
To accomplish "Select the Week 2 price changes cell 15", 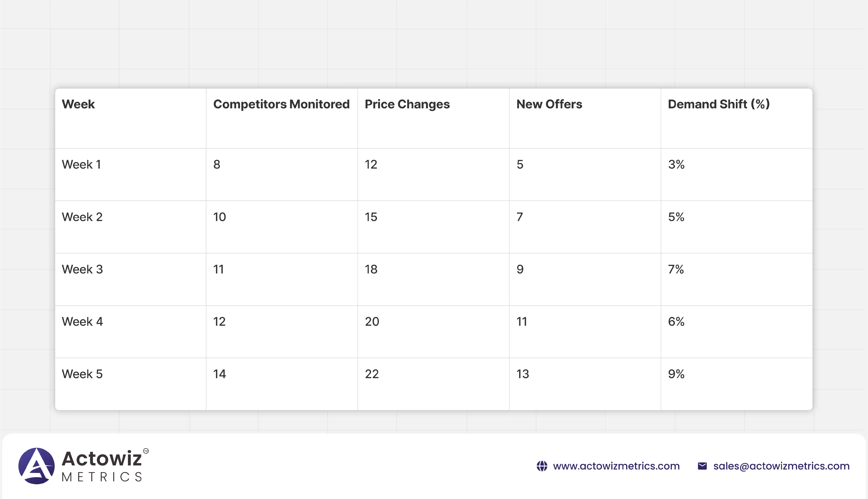I will [371, 217].
